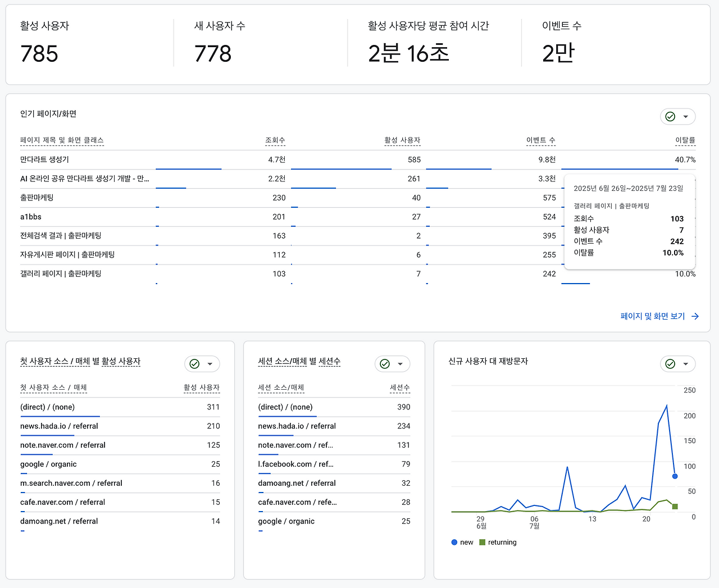Viewport: 719px width, 588px height.
Task: Click the data quality check icon on 신규 사용자 대 재방문자 chart
Action: coord(670,363)
